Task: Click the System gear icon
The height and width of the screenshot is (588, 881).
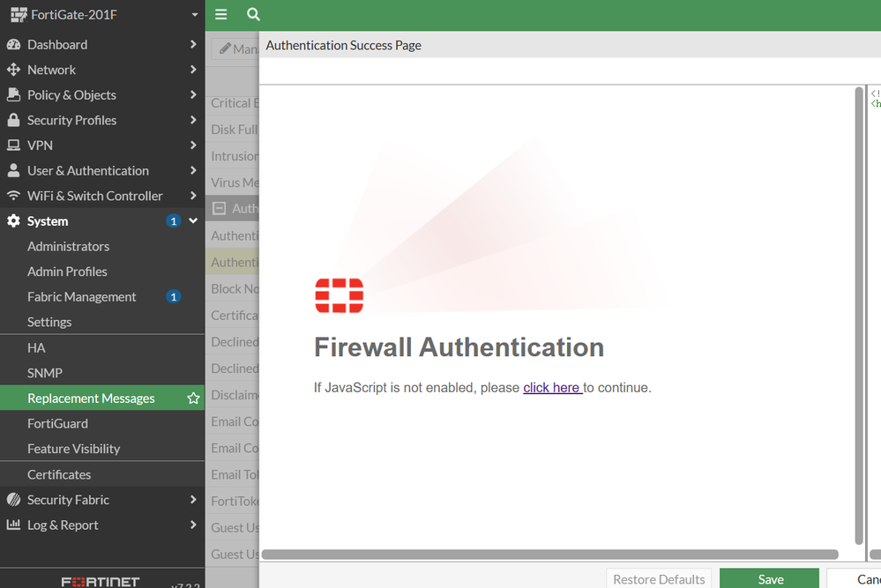Action: (13, 221)
